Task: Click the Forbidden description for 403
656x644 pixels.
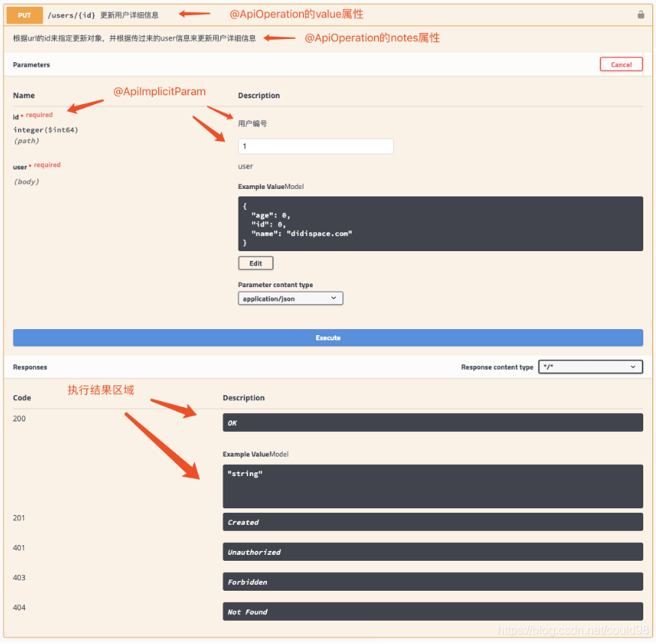Action: click(433, 582)
